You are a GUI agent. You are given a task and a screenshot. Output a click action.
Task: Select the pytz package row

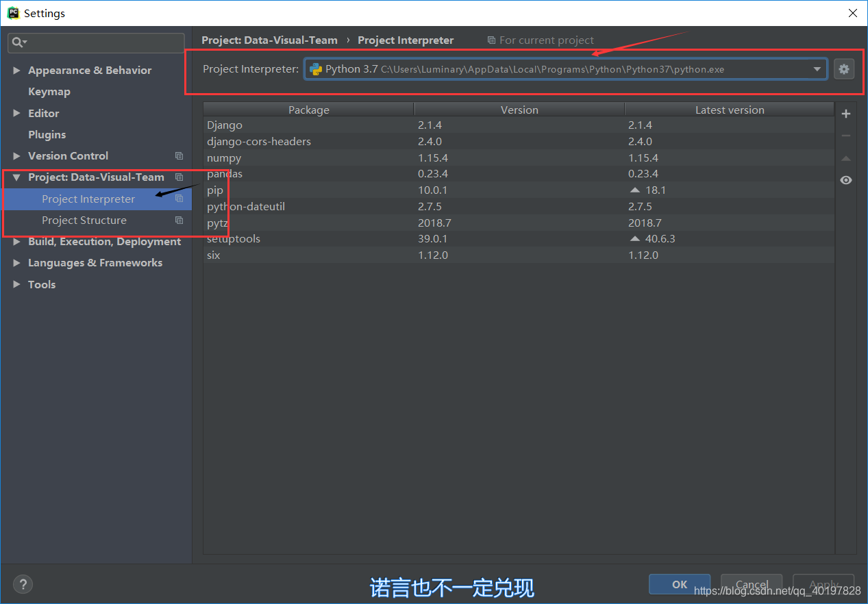[519, 223]
